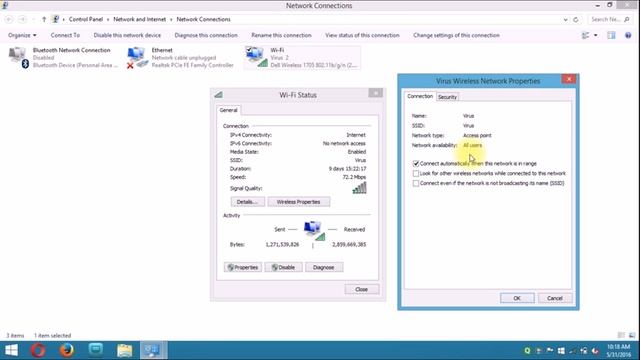Open the Bluetooth Network Connection adapter icon
The height and width of the screenshot is (360, 640).
coord(19,57)
